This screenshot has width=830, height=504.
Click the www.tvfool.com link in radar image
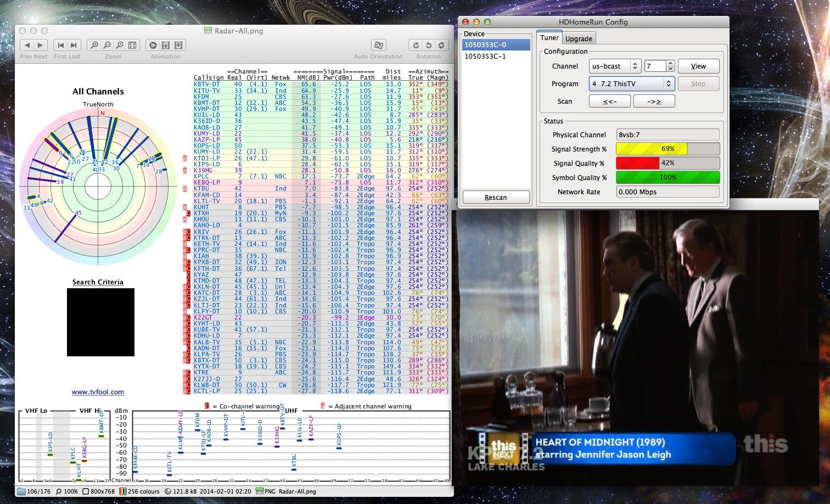(98, 392)
